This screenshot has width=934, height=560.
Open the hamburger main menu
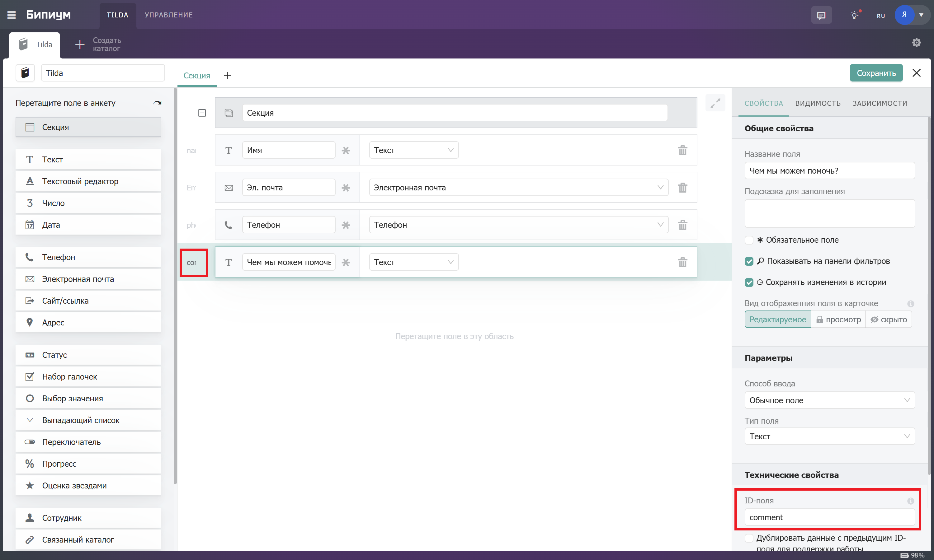11,15
